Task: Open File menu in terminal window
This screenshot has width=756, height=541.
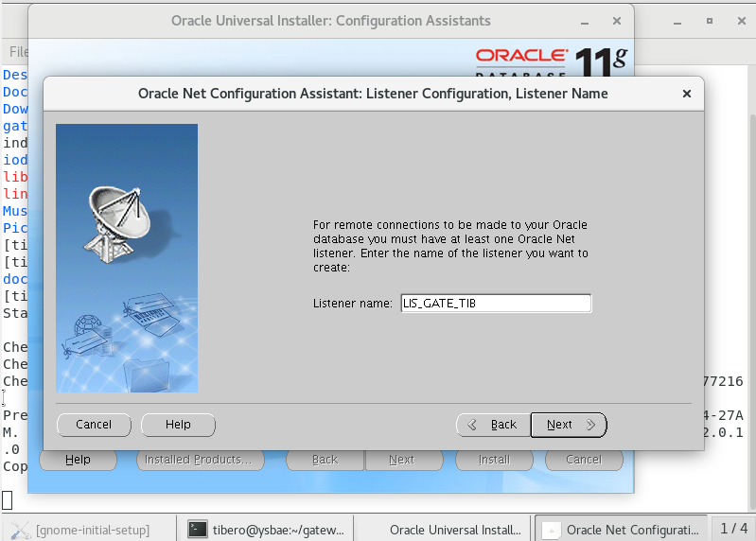Action: point(18,52)
